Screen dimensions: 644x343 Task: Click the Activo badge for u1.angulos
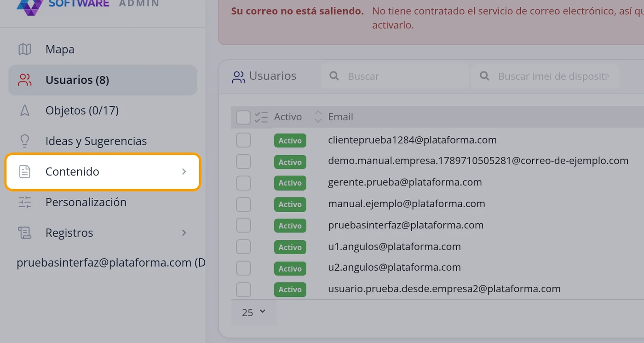click(290, 247)
